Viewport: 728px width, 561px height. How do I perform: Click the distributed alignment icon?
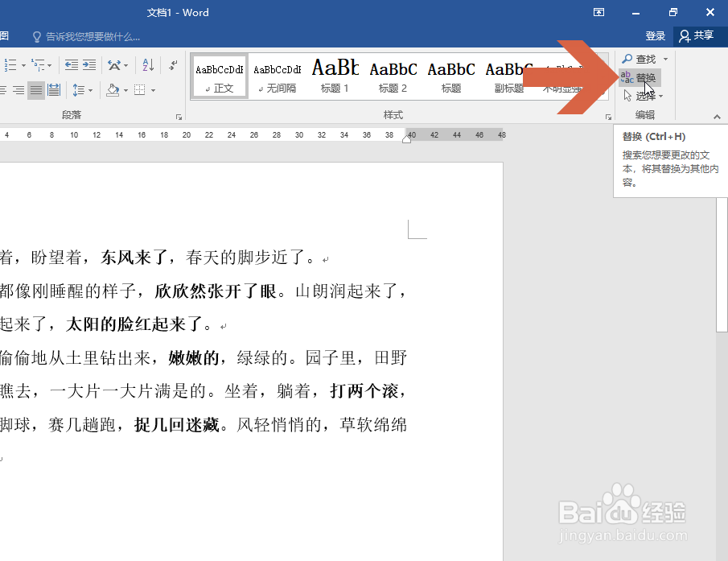pos(54,90)
